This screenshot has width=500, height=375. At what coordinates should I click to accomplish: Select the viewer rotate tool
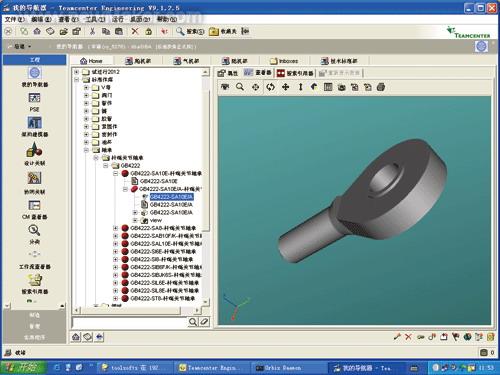click(x=270, y=87)
